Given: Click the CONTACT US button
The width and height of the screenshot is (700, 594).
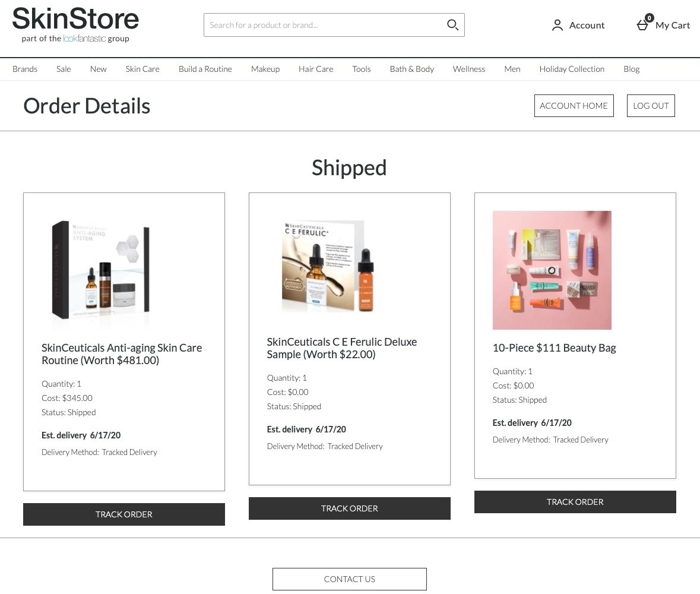Looking at the screenshot, I should point(350,579).
